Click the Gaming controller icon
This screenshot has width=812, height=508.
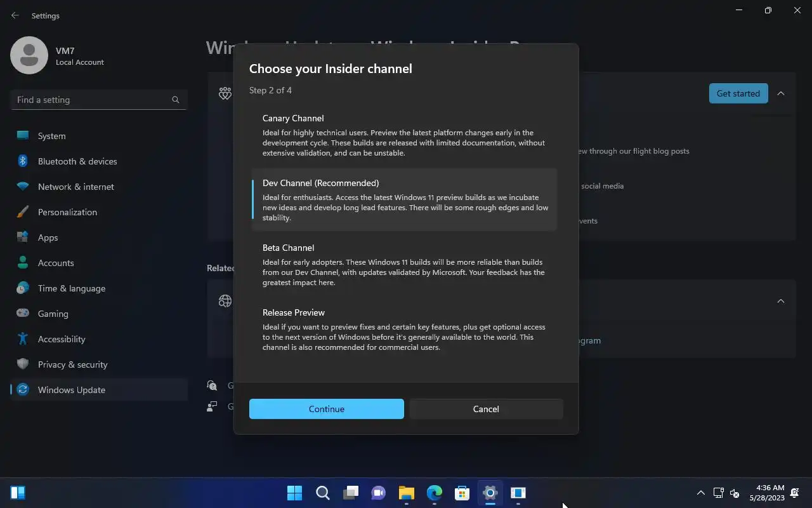click(23, 314)
